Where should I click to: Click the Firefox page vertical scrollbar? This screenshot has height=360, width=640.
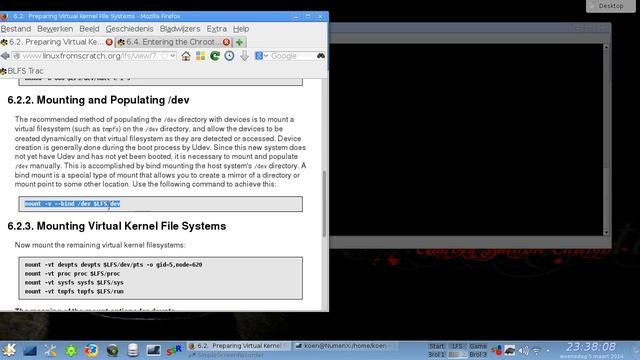coord(324,204)
